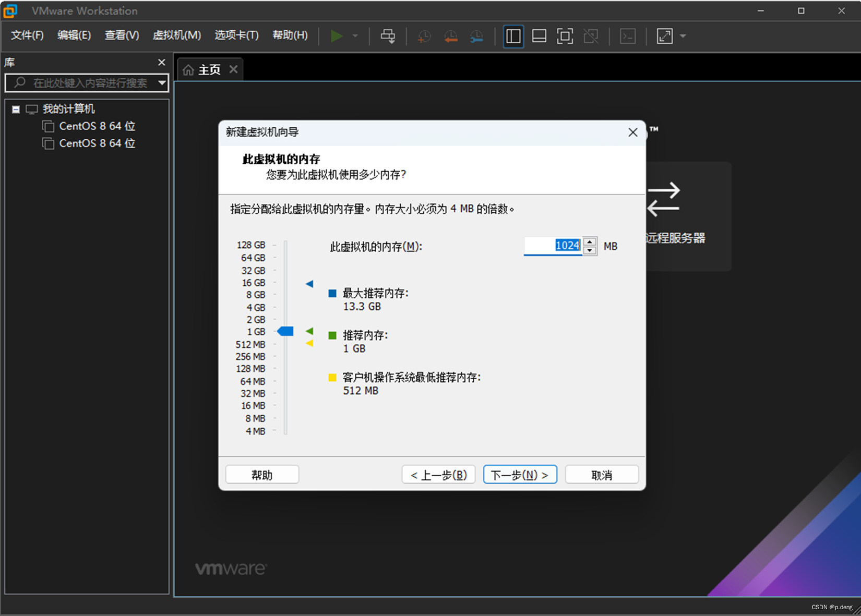Click the Full Screen mode icon

(565, 36)
